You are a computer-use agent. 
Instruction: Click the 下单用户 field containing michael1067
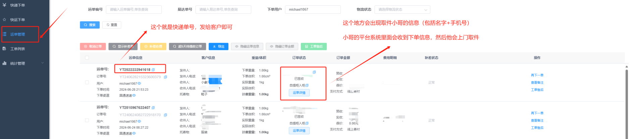pyautogui.click(x=313, y=9)
